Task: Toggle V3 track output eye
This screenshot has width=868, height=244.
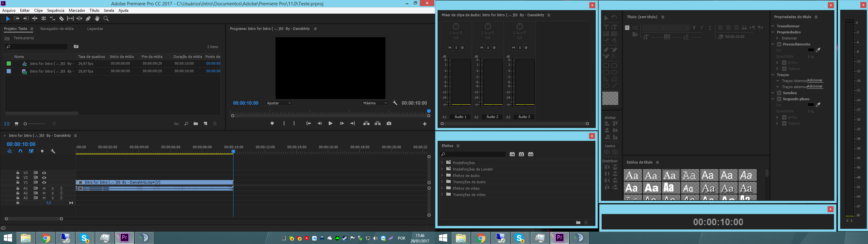Action: 44,173
